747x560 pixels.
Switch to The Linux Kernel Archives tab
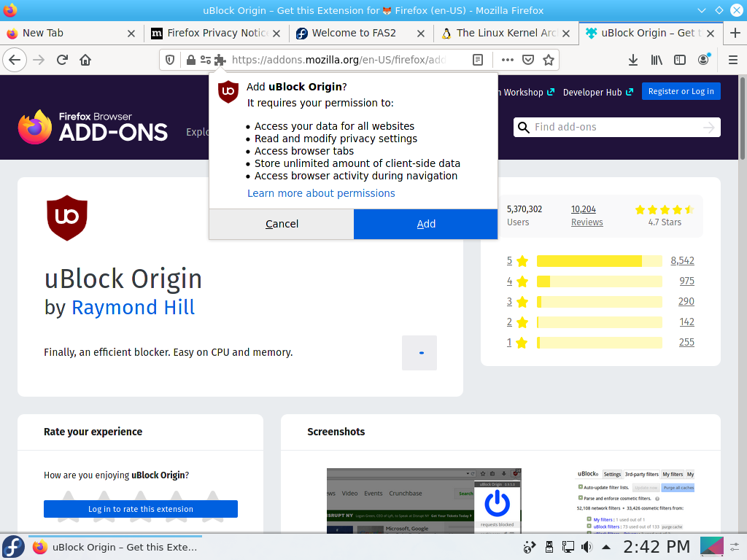[506, 33]
